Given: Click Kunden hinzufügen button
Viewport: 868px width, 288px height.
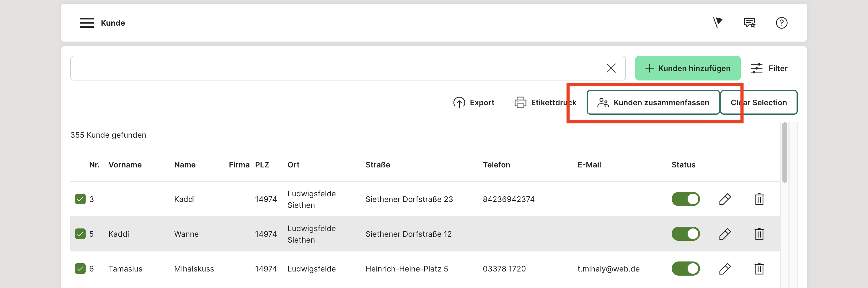Looking at the screenshot, I should (x=687, y=68).
